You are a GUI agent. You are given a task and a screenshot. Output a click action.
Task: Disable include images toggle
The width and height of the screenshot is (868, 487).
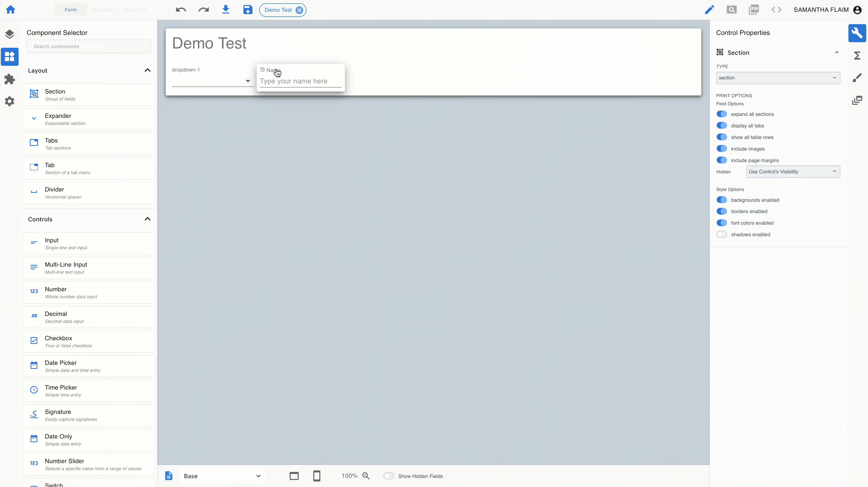coord(721,149)
